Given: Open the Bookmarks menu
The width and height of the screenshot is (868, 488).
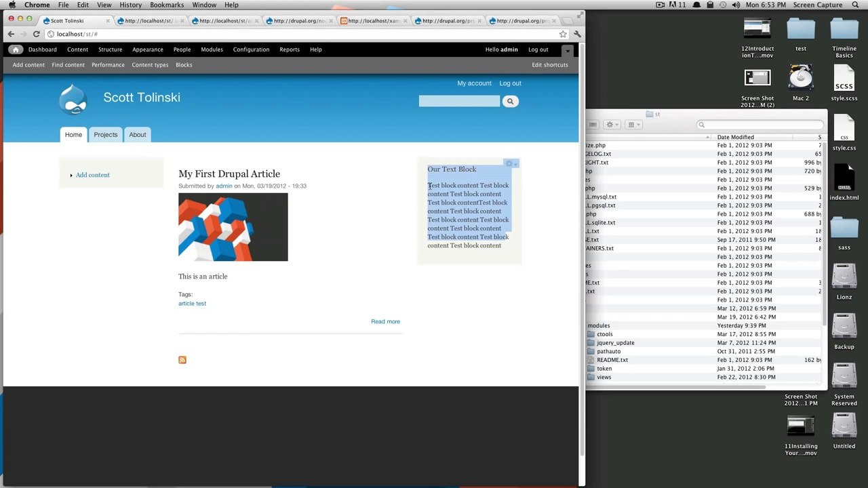Looking at the screenshot, I should 167,5.
